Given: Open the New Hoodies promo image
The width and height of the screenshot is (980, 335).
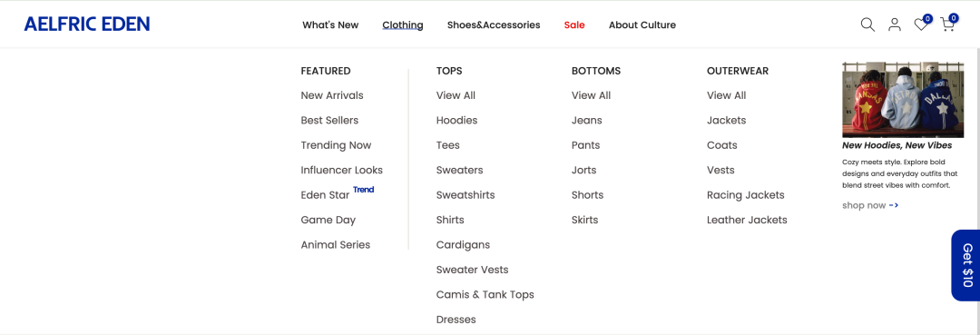Looking at the screenshot, I should coord(903,99).
